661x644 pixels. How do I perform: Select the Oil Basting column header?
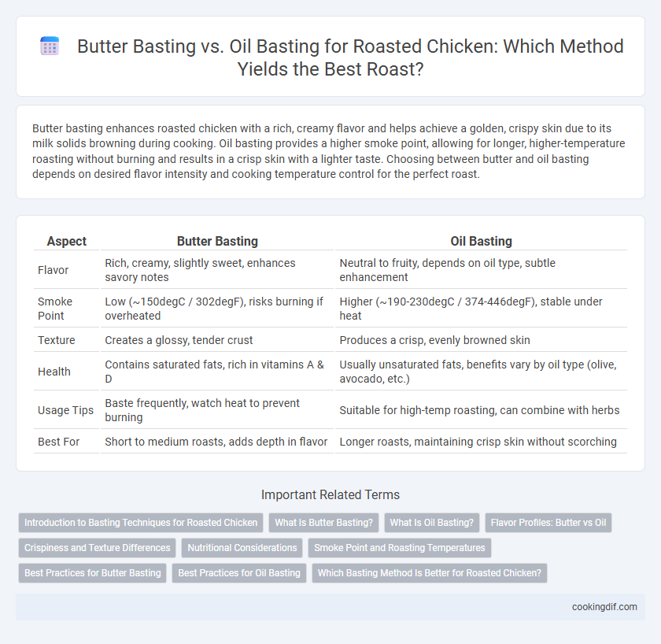(481, 241)
